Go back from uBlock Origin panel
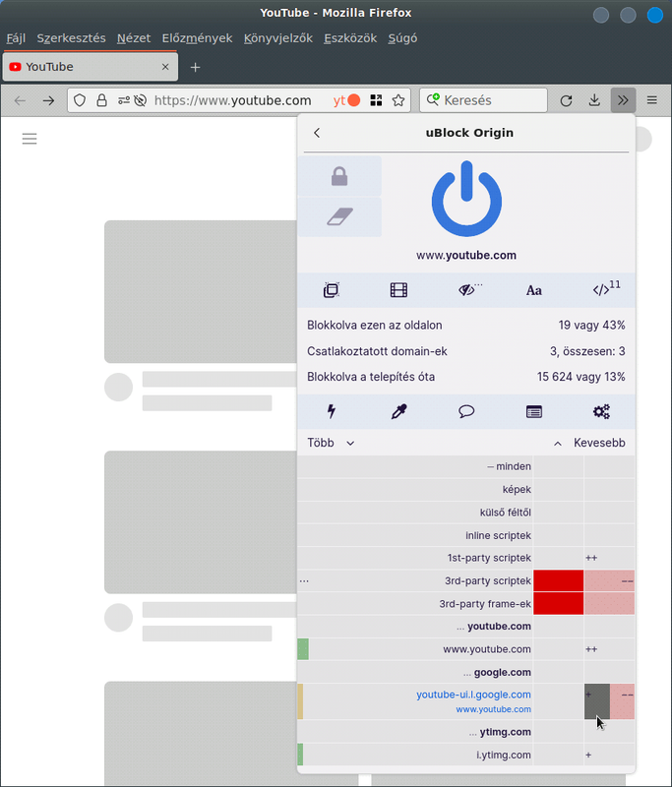Image resolution: width=672 pixels, height=787 pixels. tap(317, 133)
